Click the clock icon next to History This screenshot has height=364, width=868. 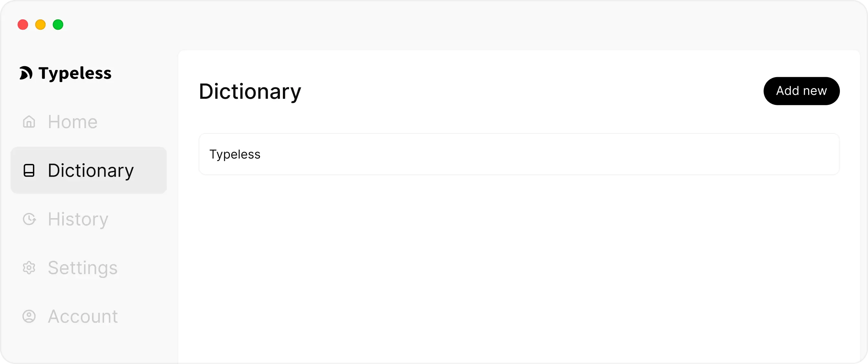tap(29, 219)
